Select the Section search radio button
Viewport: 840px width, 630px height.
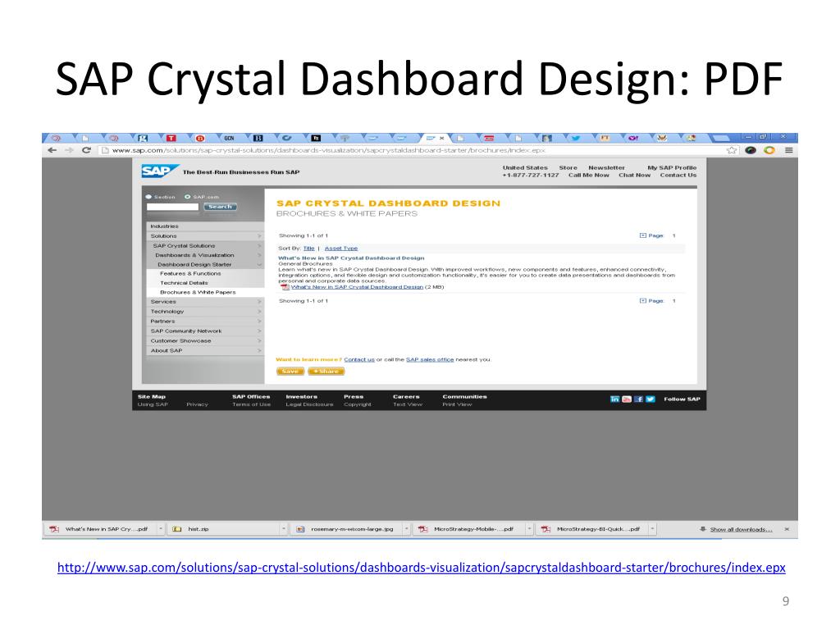tap(149, 197)
